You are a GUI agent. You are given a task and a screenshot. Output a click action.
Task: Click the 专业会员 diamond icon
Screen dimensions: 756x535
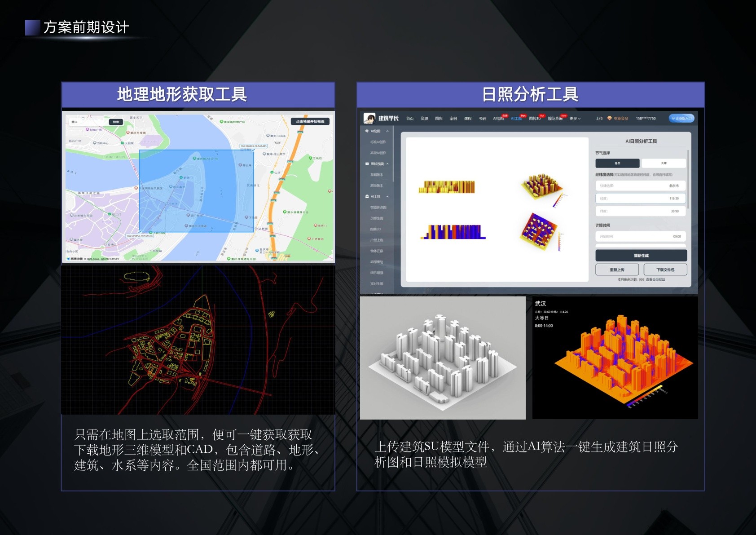point(609,119)
